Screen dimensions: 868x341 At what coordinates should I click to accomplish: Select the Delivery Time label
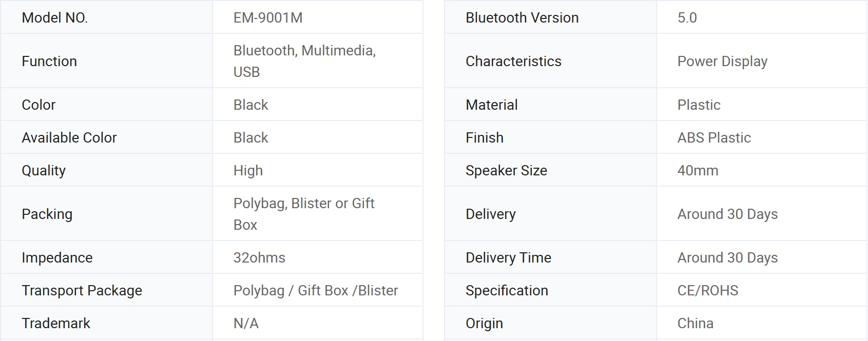[508, 258]
